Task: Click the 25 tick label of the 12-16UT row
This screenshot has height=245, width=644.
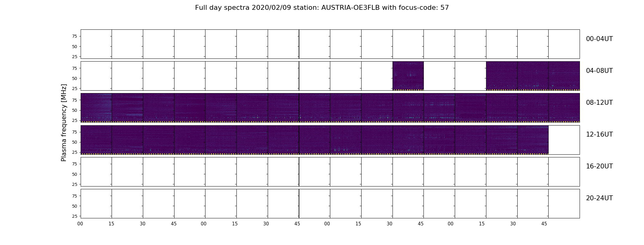Action: tap(74, 152)
